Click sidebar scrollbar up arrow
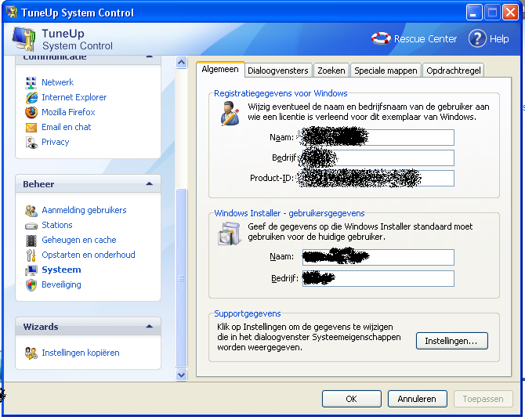 (182, 63)
